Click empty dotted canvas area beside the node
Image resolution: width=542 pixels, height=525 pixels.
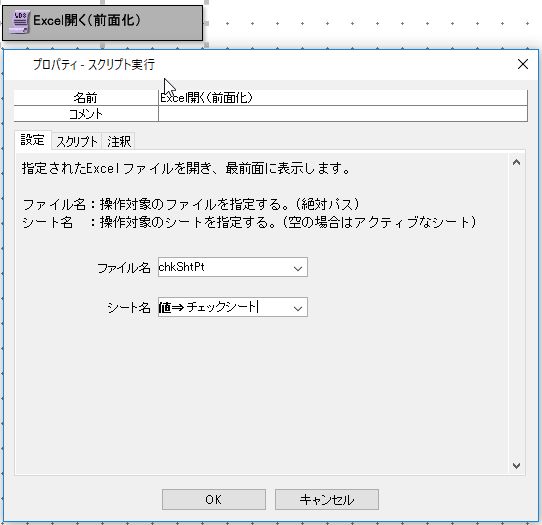377,23
